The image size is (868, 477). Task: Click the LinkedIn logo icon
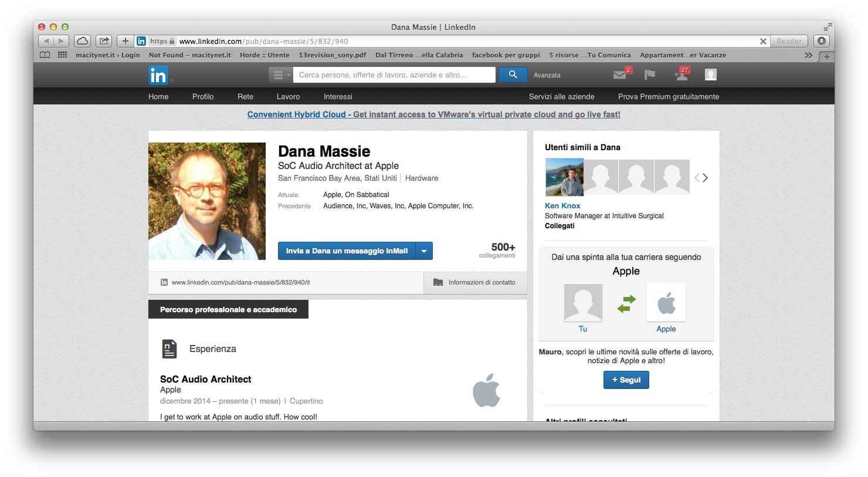point(158,75)
